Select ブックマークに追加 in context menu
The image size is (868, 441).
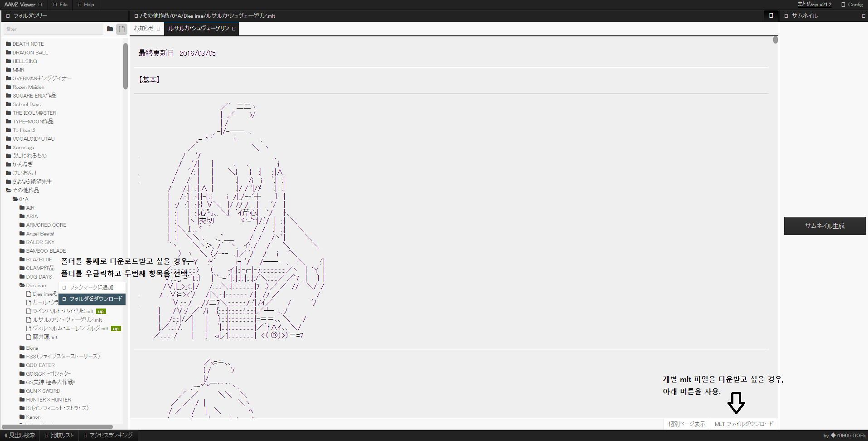pyautogui.click(x=91, y=288)
